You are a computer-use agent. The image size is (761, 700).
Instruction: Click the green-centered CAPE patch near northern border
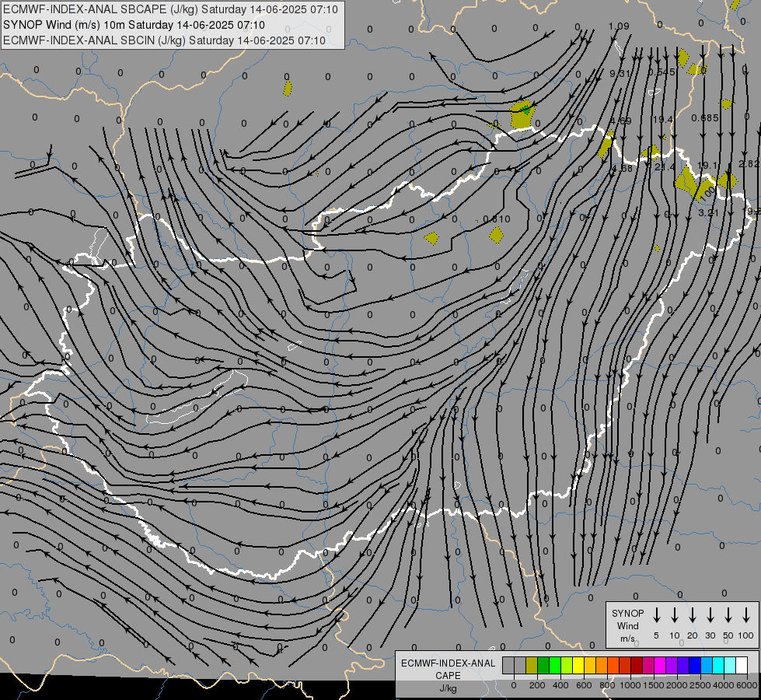coord(522,114)
